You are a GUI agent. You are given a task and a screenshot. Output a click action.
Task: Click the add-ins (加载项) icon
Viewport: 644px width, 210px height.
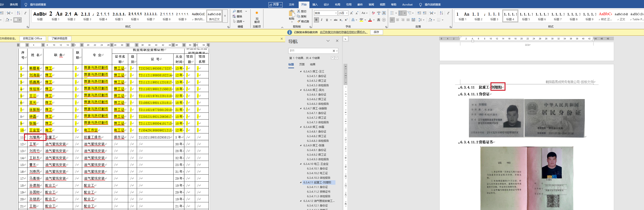(257, 13)
